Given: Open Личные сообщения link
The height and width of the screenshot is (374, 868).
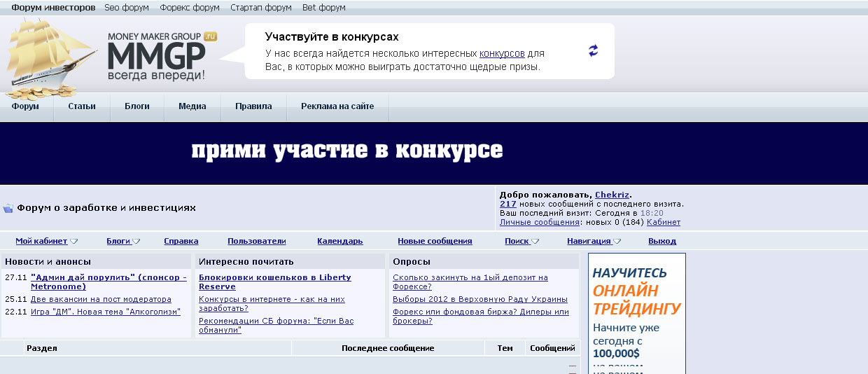Looking at the screenshot, I should [x=539, y=222].
